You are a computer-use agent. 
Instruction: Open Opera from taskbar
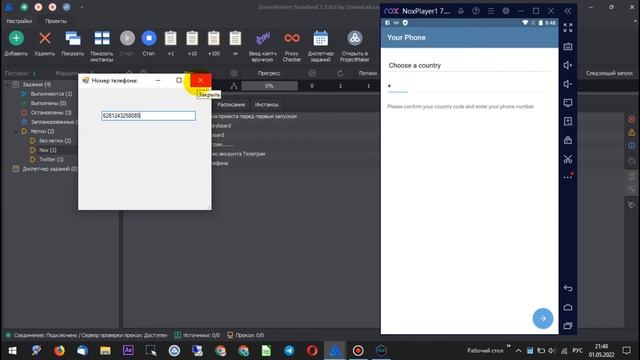[312, 351]
